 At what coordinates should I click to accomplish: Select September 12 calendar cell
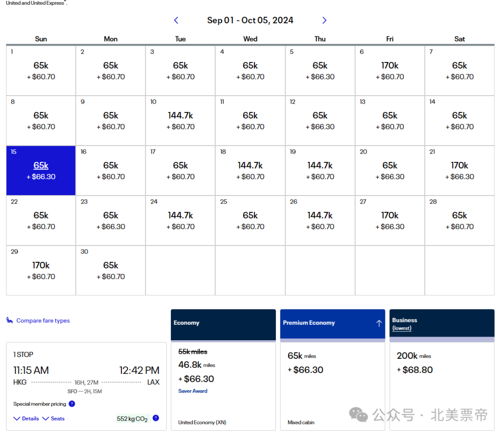coord(320,120)
